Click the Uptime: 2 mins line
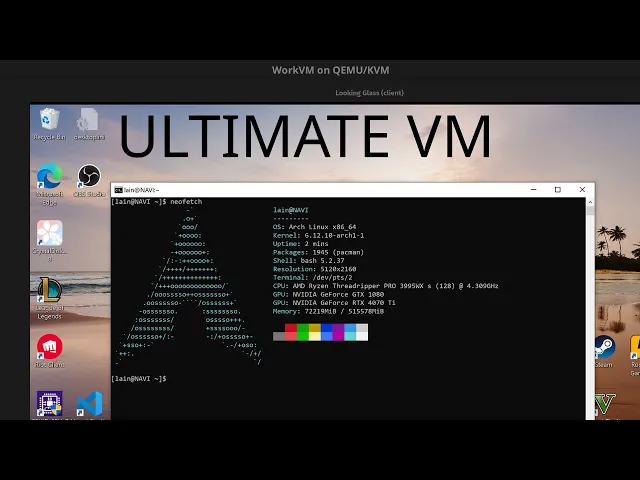 point(300,244)
